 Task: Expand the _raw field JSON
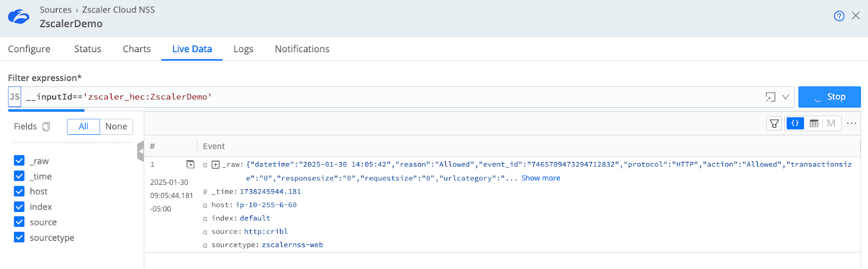[215, 165]
